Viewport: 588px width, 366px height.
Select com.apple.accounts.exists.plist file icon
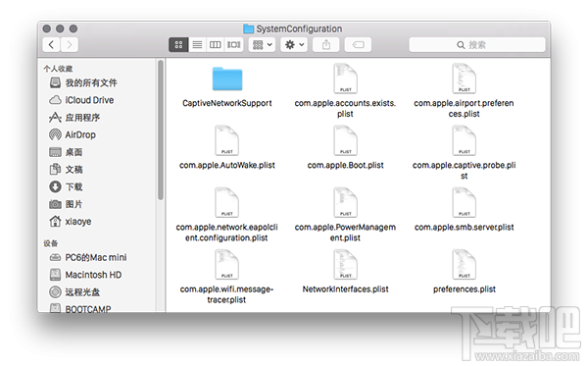click(345, 78)
